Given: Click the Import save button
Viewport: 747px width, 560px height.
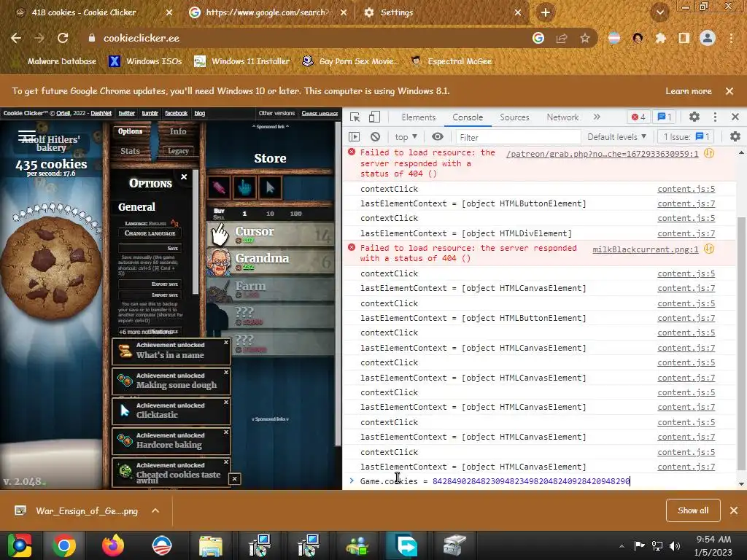Looking at the screenshot, I should pos(150,295).
